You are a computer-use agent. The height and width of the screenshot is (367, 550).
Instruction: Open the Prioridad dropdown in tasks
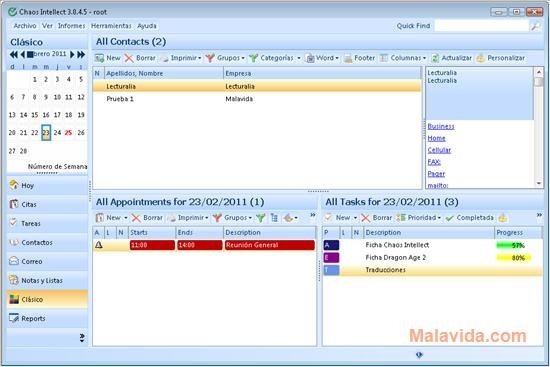point(419,218)
